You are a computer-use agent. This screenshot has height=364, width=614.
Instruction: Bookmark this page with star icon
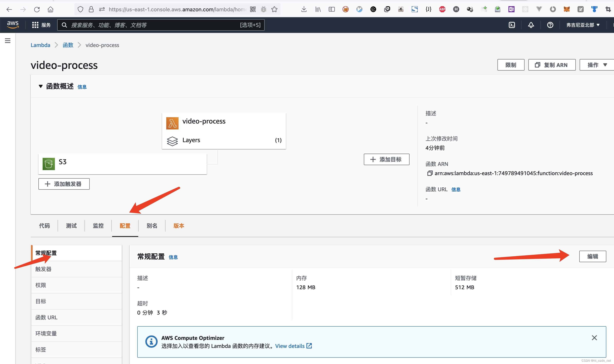click(274, 9)
